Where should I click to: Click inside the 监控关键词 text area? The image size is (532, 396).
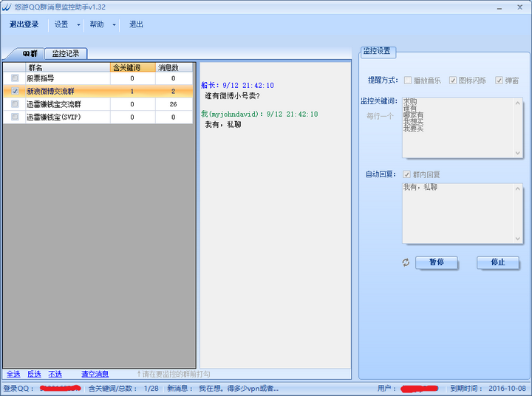(458, 128)
